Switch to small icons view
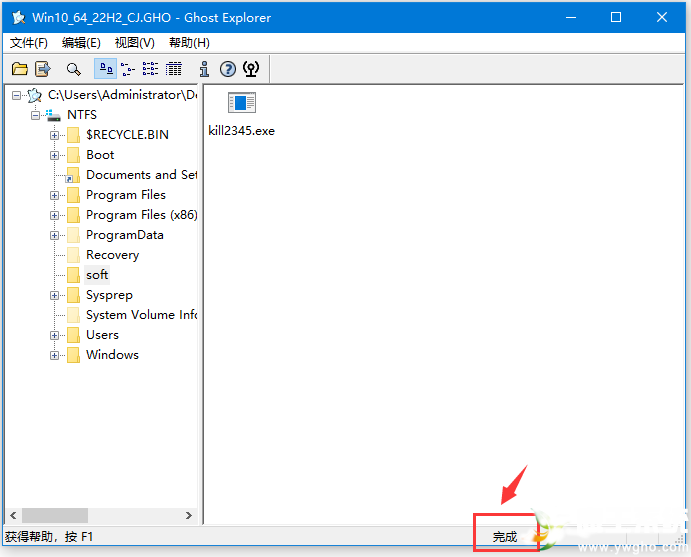Viewport: 691px width, 557px height. click(128, 69)
